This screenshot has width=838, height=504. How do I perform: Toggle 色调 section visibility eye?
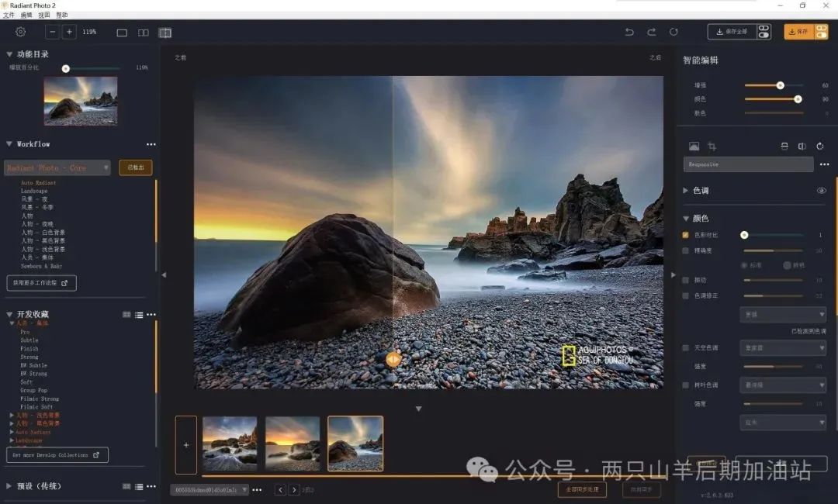tap(822, 191)
